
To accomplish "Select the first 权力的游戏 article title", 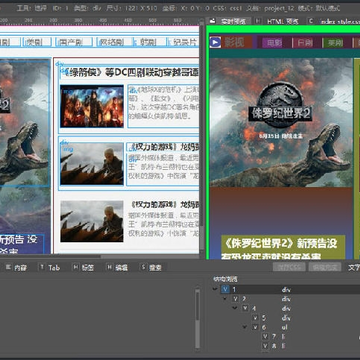I will click(x=165, y=147).
